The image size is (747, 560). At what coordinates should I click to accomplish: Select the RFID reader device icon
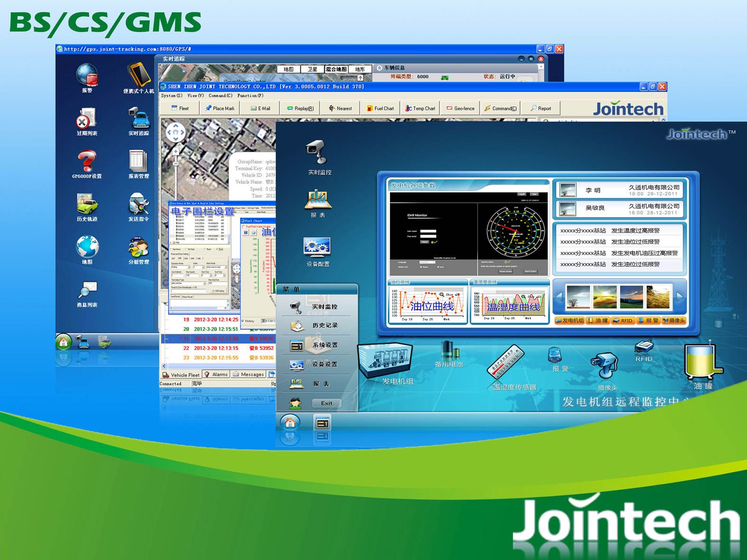(644, 351)
